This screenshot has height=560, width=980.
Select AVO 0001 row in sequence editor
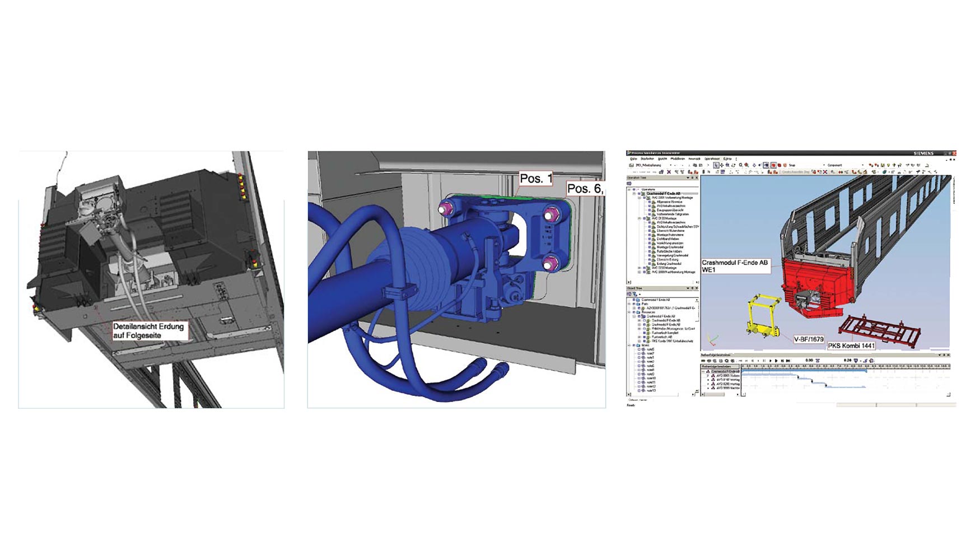tap(728, 376)
